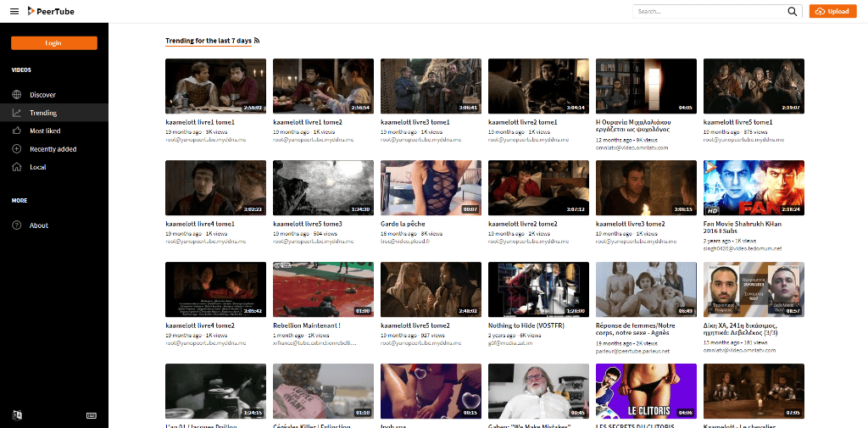Click '1 month ago · 1K views' text
The width and height of the screenshot is (868, 428).
[301, 336]
